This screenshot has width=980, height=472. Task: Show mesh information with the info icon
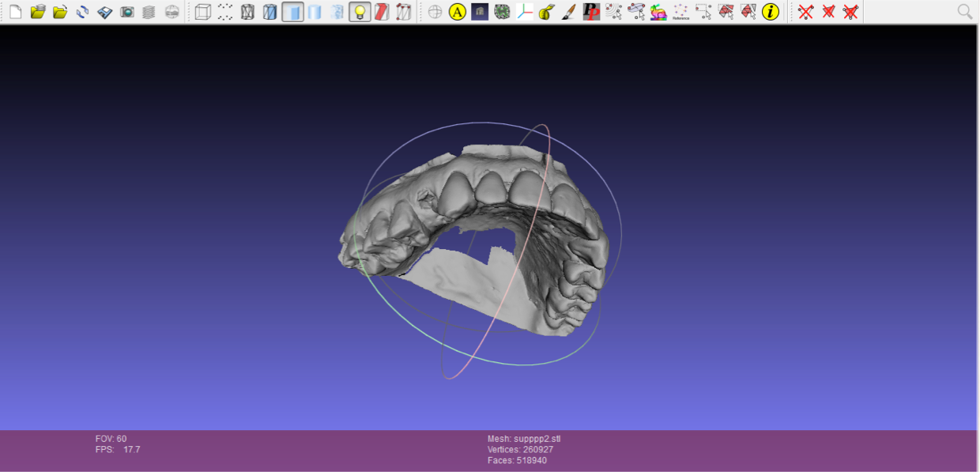coord(771,12)
